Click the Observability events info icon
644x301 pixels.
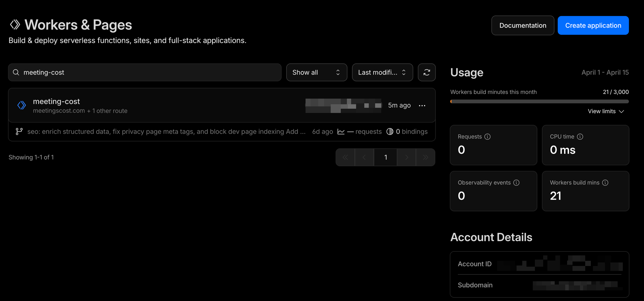(516, 182)
